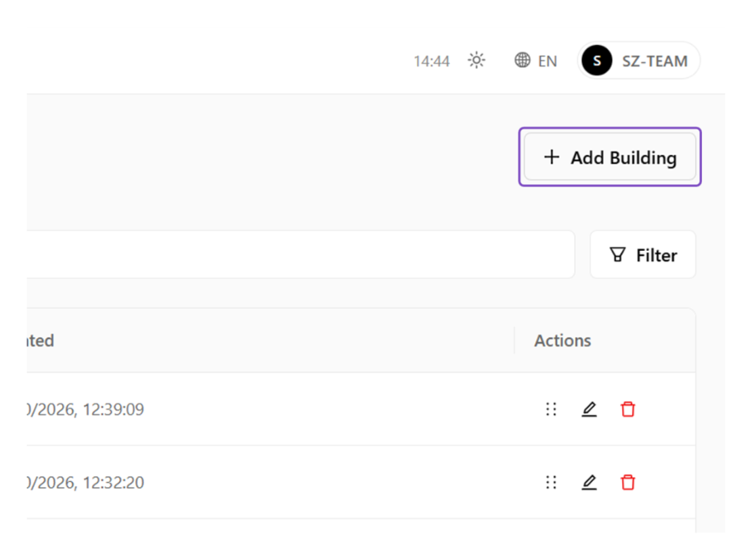Viewport: 752px width, 560px height.
Task: Open the SZ-TEAM account menu
Action: (639, 61)
